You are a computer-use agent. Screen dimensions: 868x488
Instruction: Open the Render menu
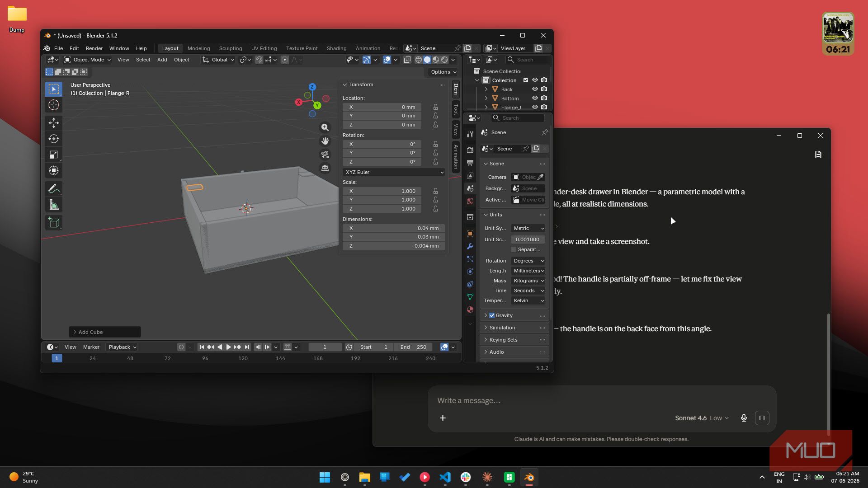(94, 48)
